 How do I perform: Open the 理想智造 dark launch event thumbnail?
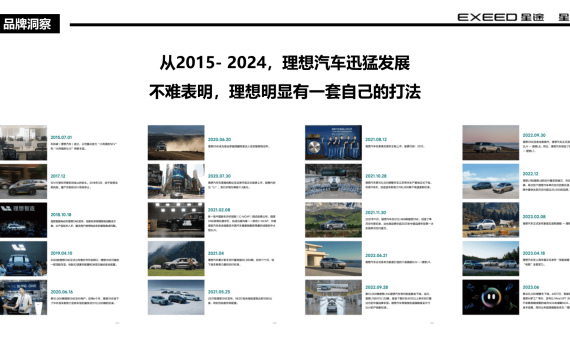(x=23, y=220)
